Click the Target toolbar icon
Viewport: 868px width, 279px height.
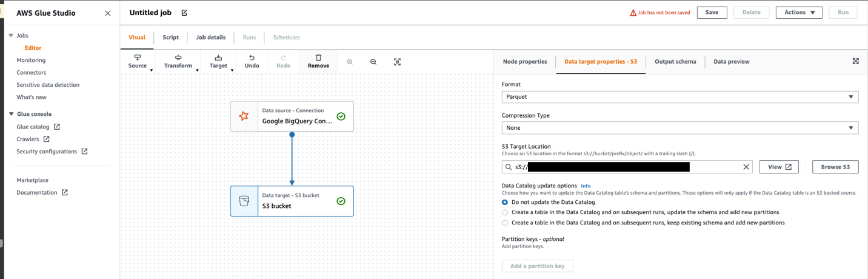coord(218,58)
